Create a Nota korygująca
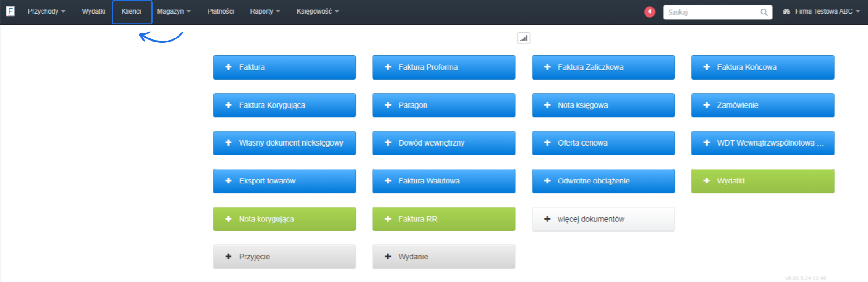This screenshot has height=282, width=868. click(x=284, y=219)
